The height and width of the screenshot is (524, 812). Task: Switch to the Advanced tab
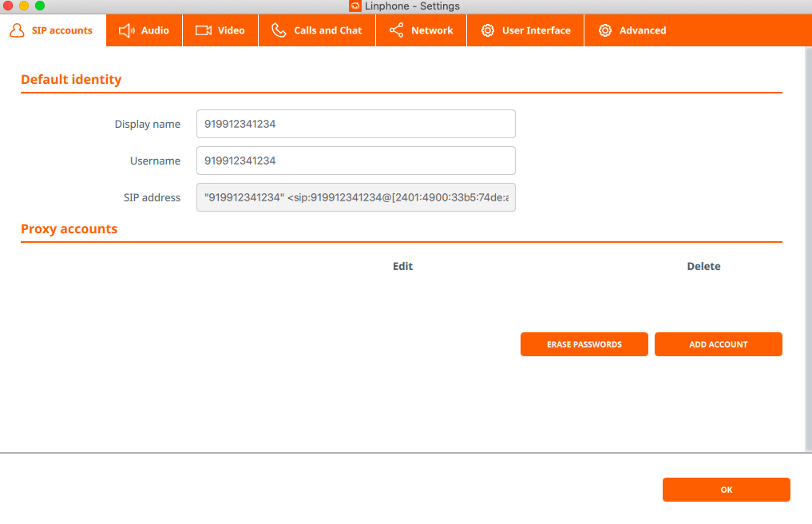point(632,30)
